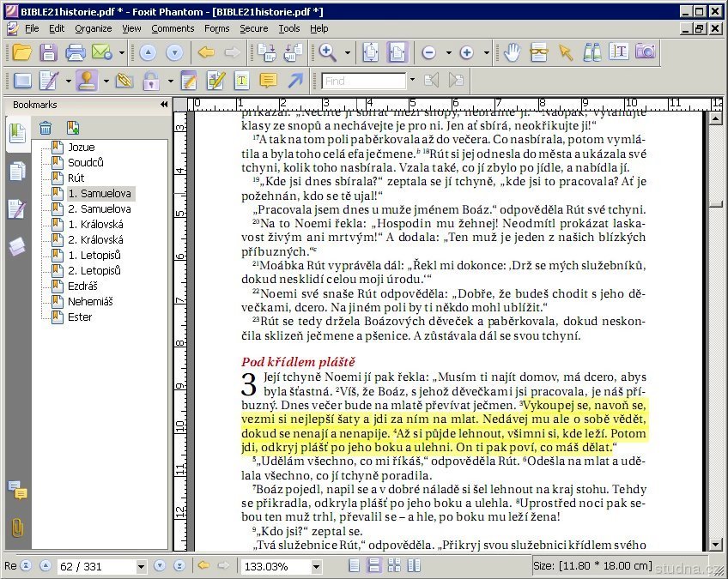This screenshot has width=728, height=579.
Task: Select the Stamp tool
Action: click(86, 81)
